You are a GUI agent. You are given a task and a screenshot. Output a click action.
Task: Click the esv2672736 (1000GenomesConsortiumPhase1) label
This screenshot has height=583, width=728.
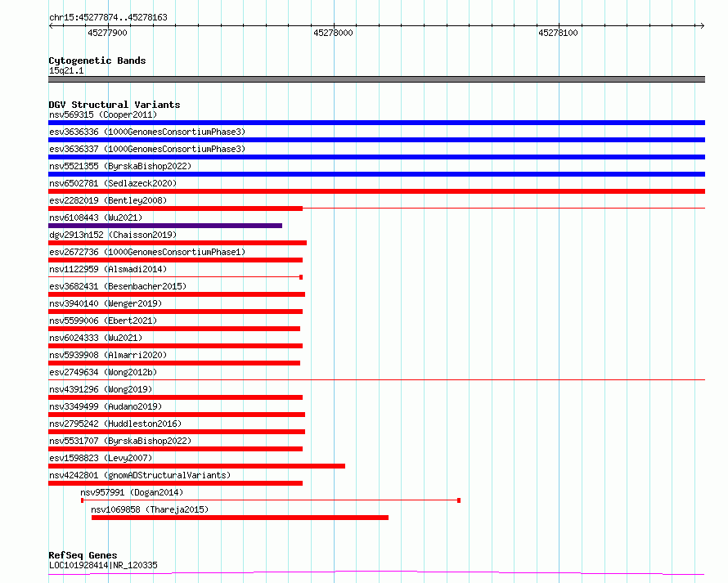[x=147, y=252]
